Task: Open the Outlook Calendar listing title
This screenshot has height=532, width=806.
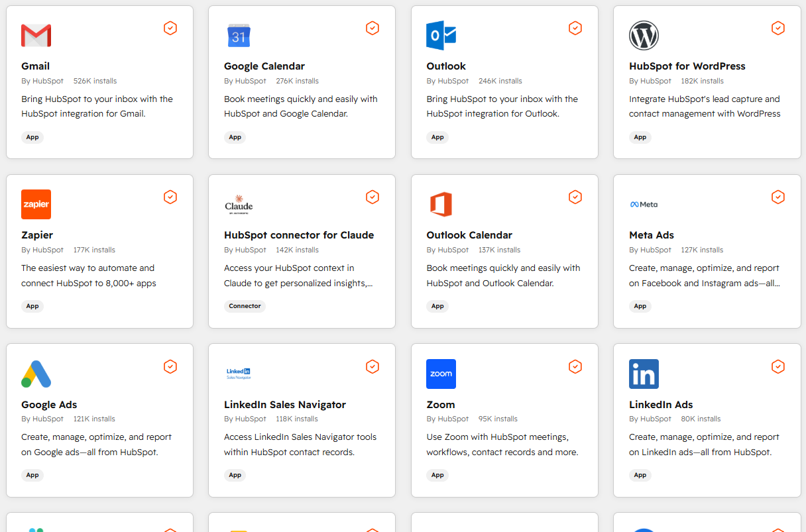Action: coord(469,235)
